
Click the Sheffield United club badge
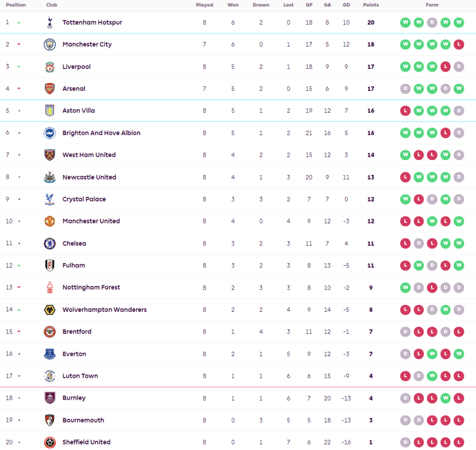50,442
